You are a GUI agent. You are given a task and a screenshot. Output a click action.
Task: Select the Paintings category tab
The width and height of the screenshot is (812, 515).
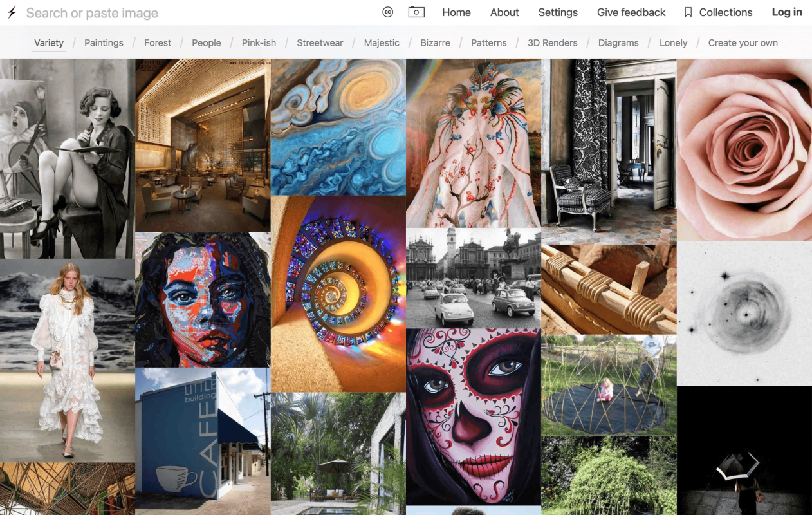coord(104,42)
